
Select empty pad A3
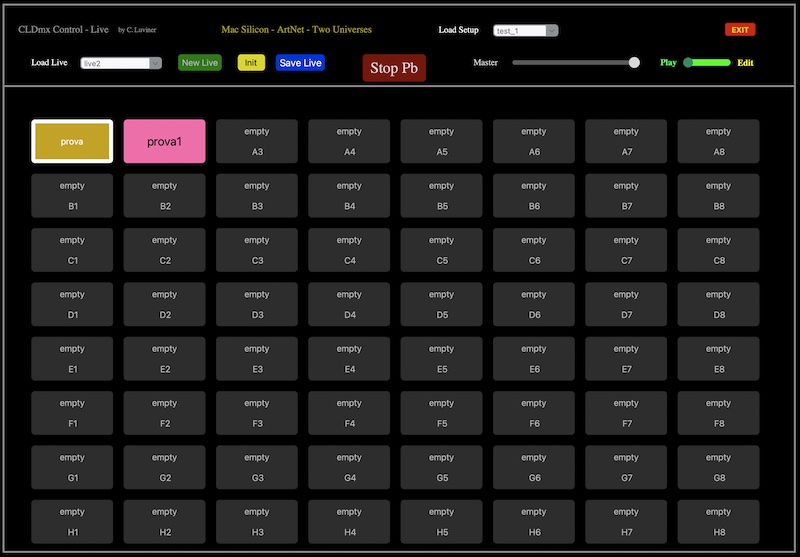257,141
